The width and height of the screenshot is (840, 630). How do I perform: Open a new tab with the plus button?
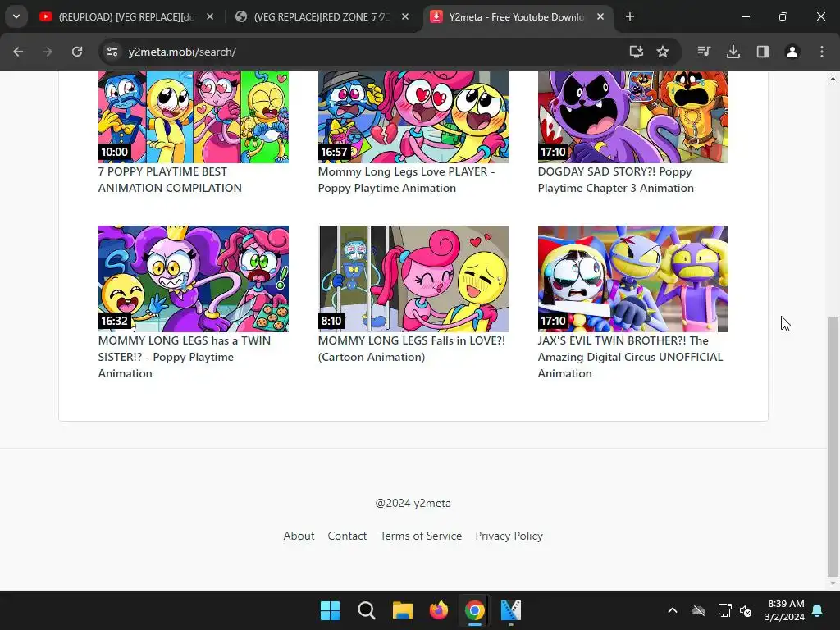(630, 16)
